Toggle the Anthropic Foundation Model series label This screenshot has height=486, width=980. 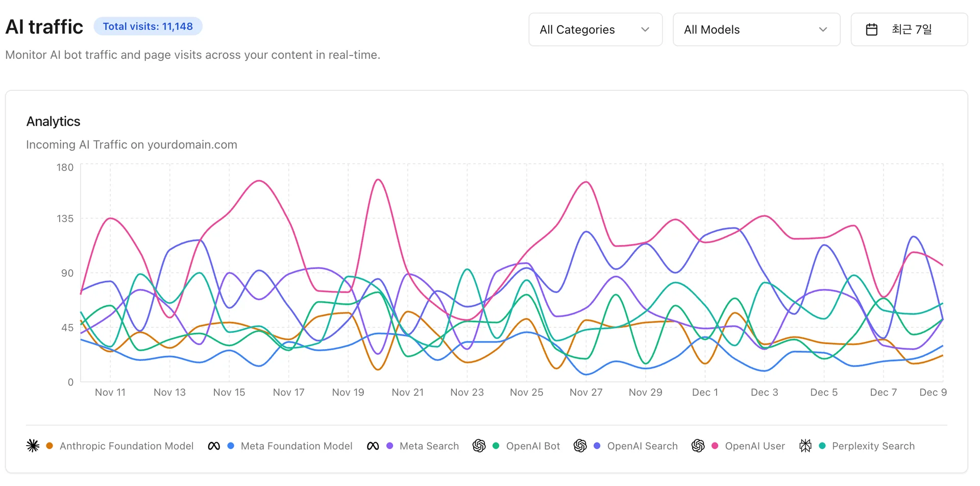coord(127,446)
